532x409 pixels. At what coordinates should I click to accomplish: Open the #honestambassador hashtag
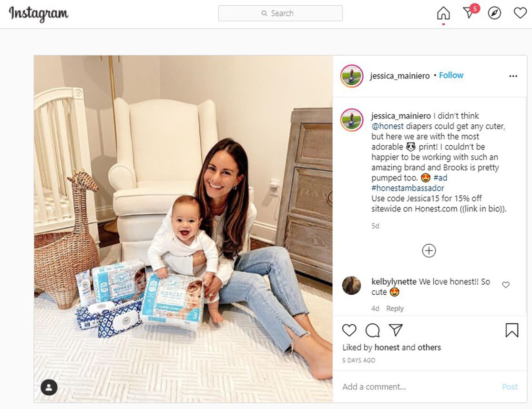coord(408,188)
